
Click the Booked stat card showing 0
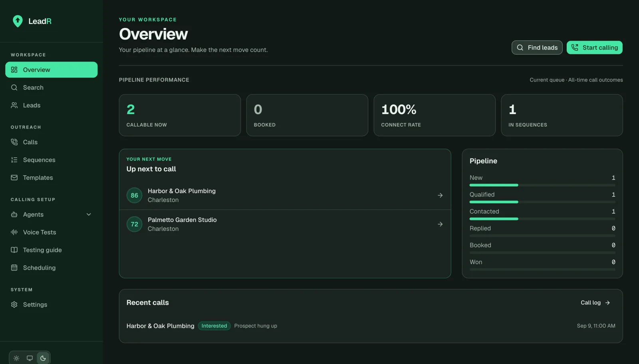click(x=307, y=115)
